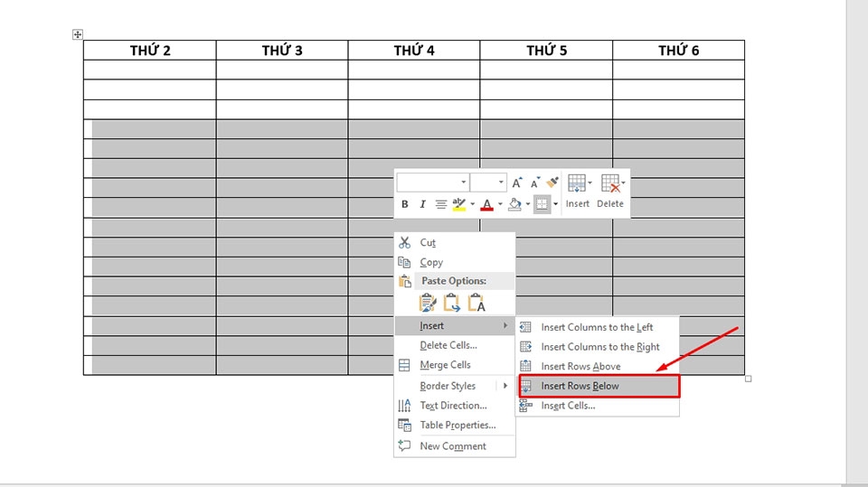Click the THỨ 6 header cell

point(679,51)
